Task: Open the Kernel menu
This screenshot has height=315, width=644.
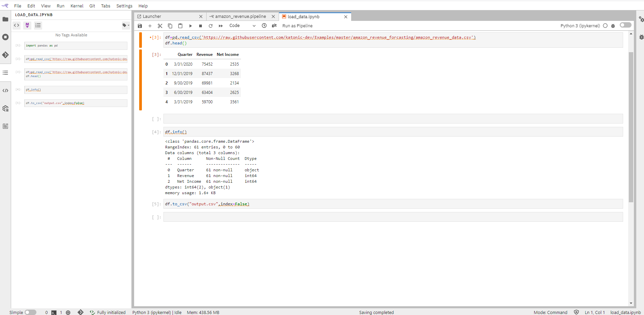Action: [x=77, y=6]
